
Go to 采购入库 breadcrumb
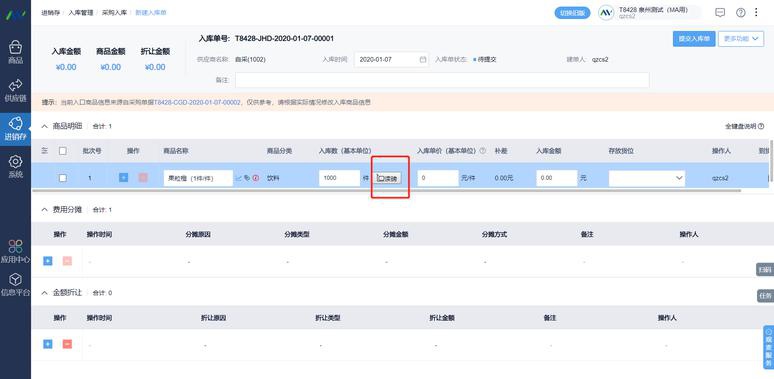click(x=115, y=13)
